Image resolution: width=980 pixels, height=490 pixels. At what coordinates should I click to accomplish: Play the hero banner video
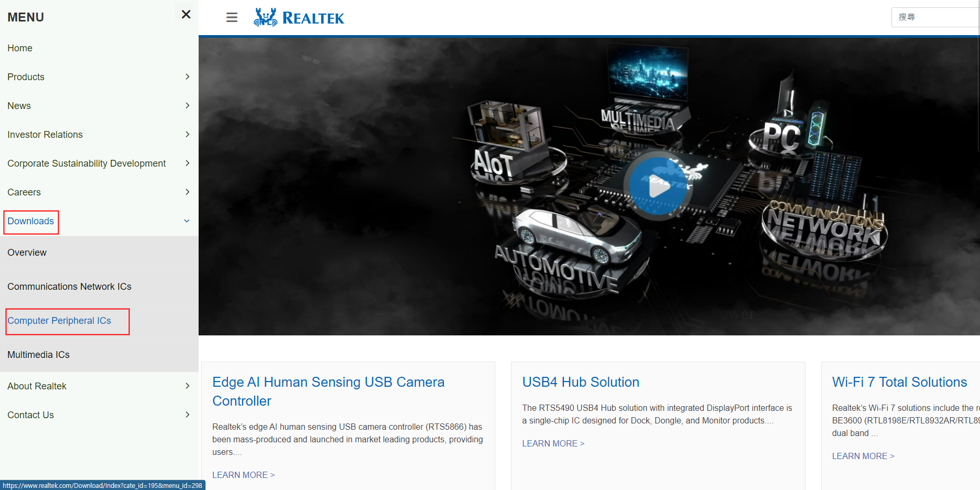(658, 186)
